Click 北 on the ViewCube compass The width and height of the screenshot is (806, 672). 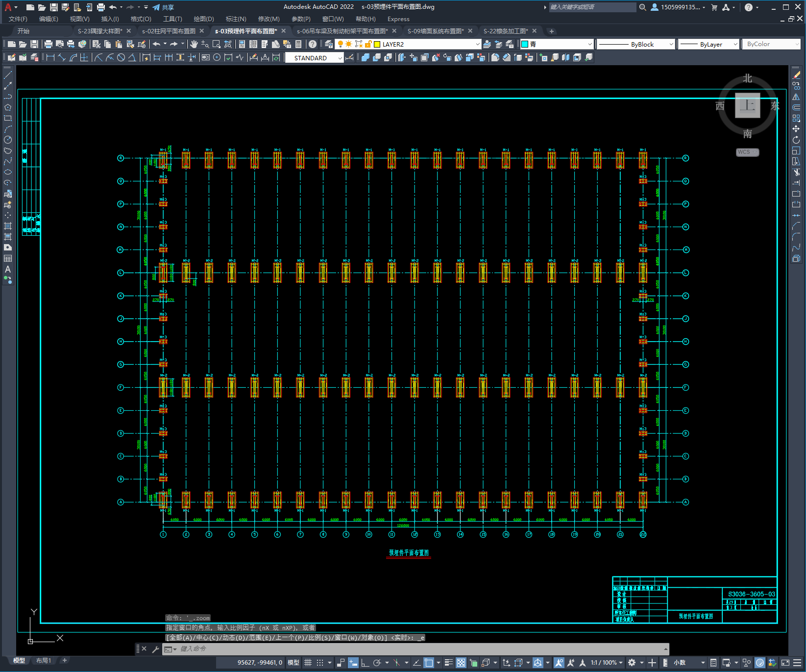click(747, 78)
